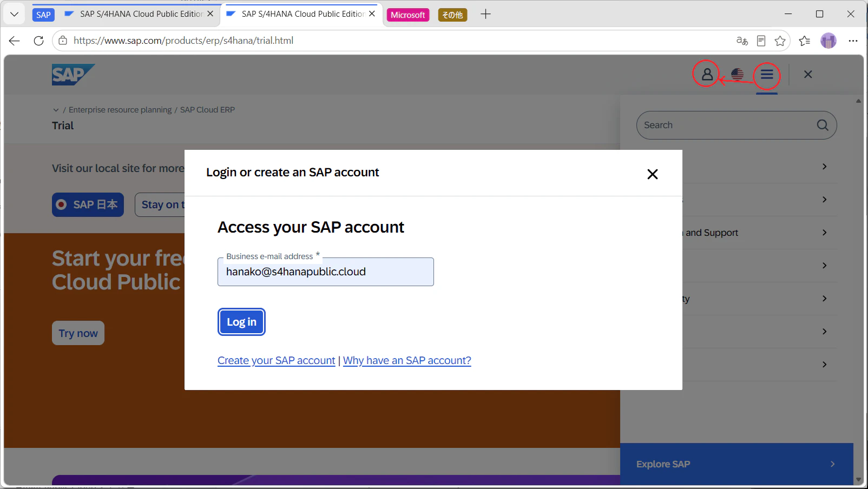868x489 pixels.
Task: Toggle the hamburger navigation menu
Action: (767, 74)
